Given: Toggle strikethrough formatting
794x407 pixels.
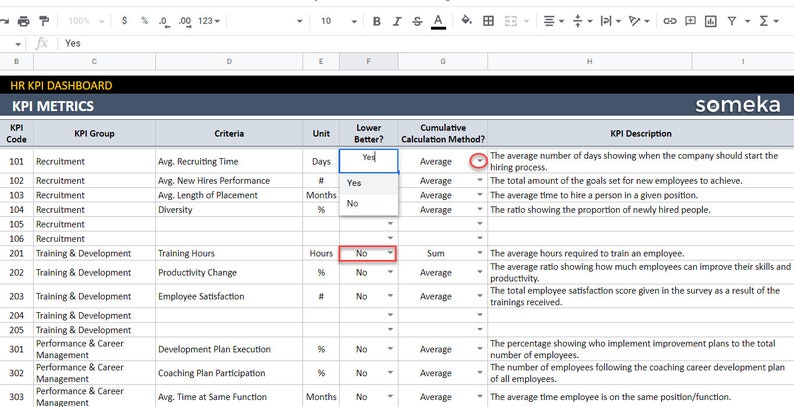Looking at the screenshot, I should pyautogui.click(x=417, y=21).
